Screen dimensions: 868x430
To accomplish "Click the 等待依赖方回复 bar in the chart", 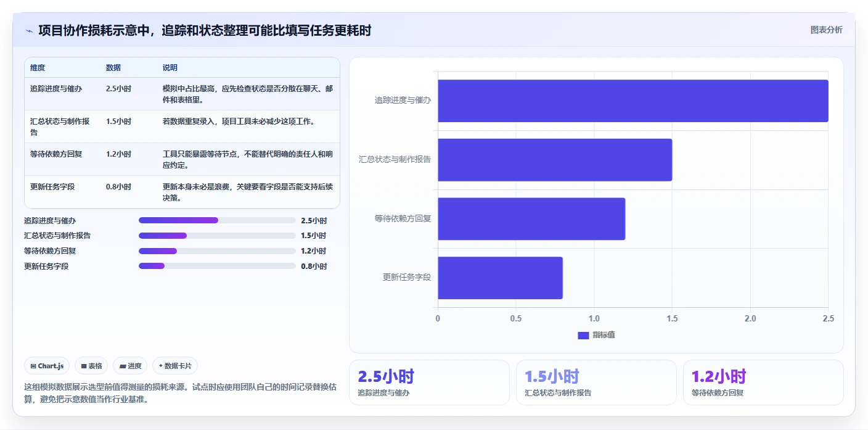I will (531, 218).
